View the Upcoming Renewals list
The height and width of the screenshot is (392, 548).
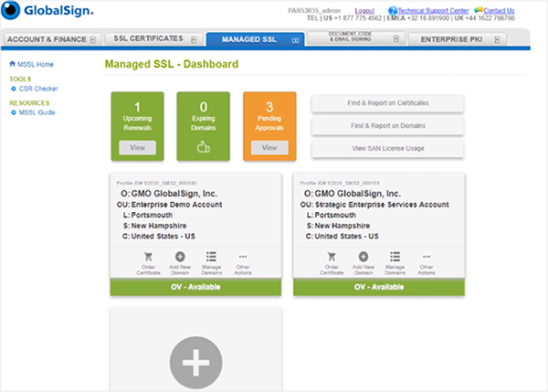pyautogui.click(x=137, y=147)
